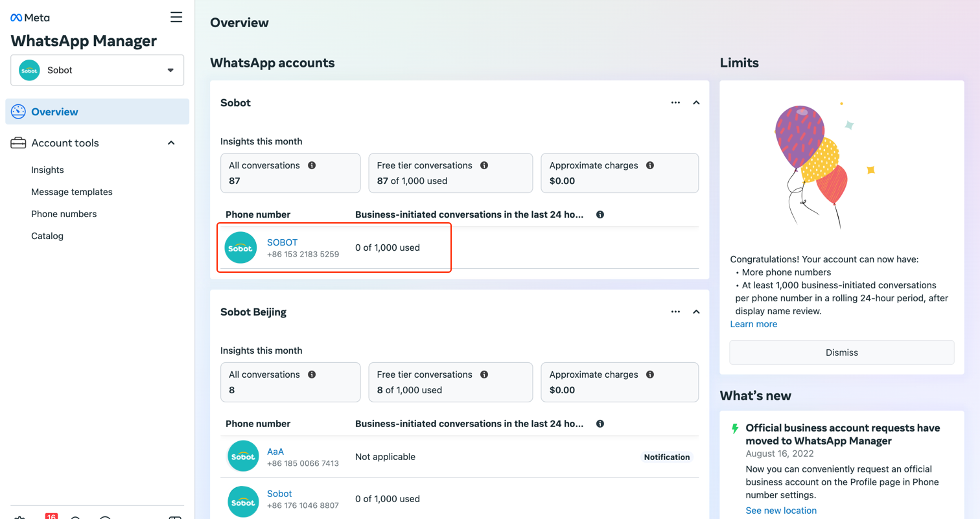Click info icon next to Sobot business-initiated conversations header
Image resolution: width=980 pixels, height=519 pixels.
tap(600, 214)
